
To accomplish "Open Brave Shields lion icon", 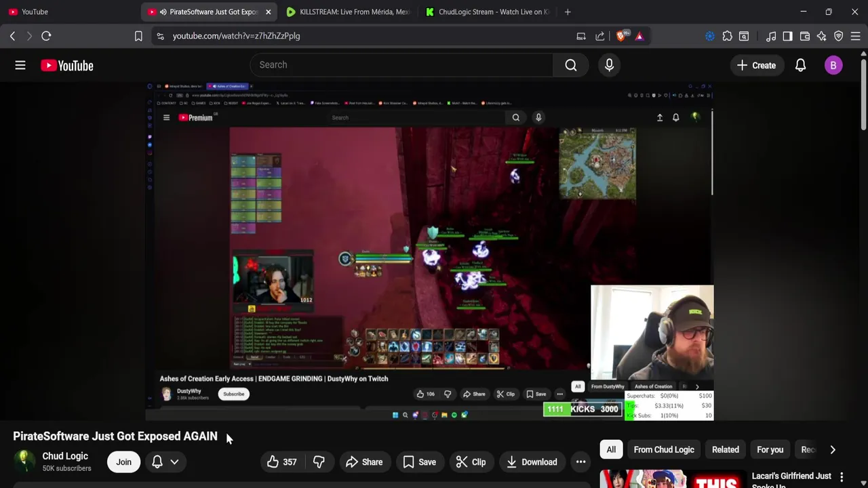I will point(621,36).
